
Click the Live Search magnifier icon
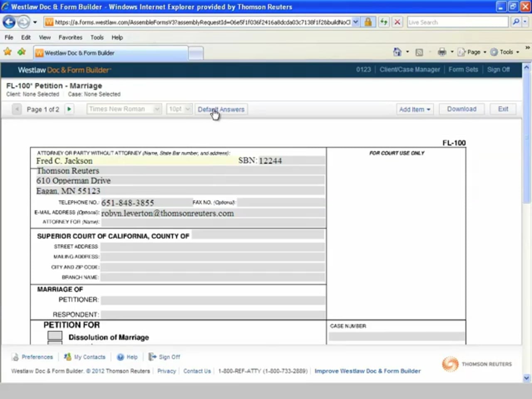516,22
